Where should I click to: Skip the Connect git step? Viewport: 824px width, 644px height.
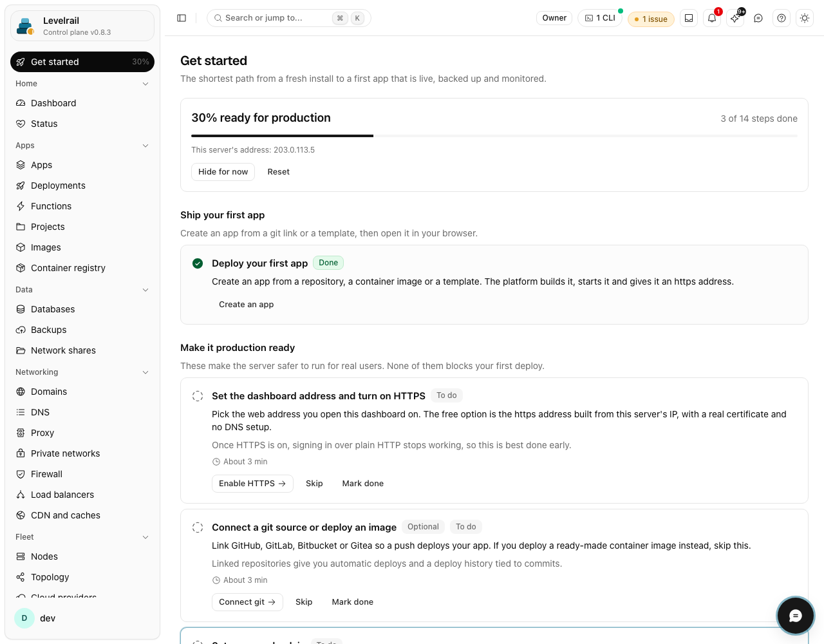(x=304, y=602)
